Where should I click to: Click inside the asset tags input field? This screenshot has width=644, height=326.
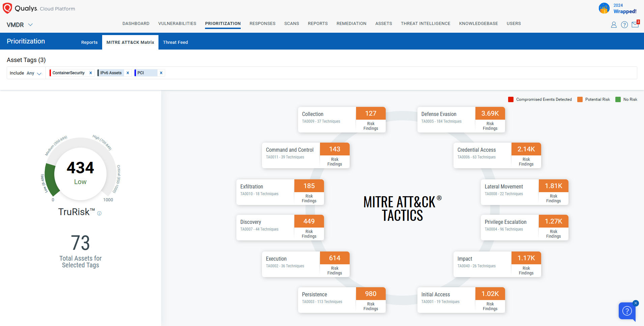pyautogui.click(x=371, y=73)
